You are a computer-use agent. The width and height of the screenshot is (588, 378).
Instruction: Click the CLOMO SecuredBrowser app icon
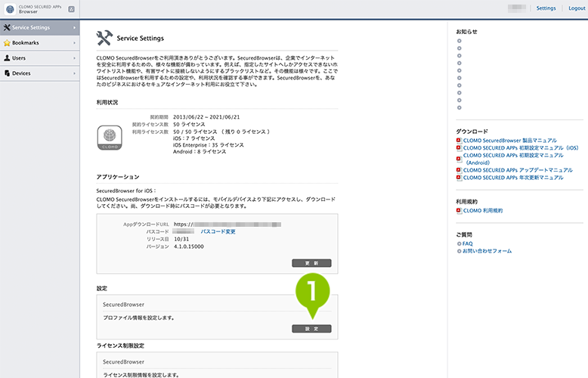(110, 138)
